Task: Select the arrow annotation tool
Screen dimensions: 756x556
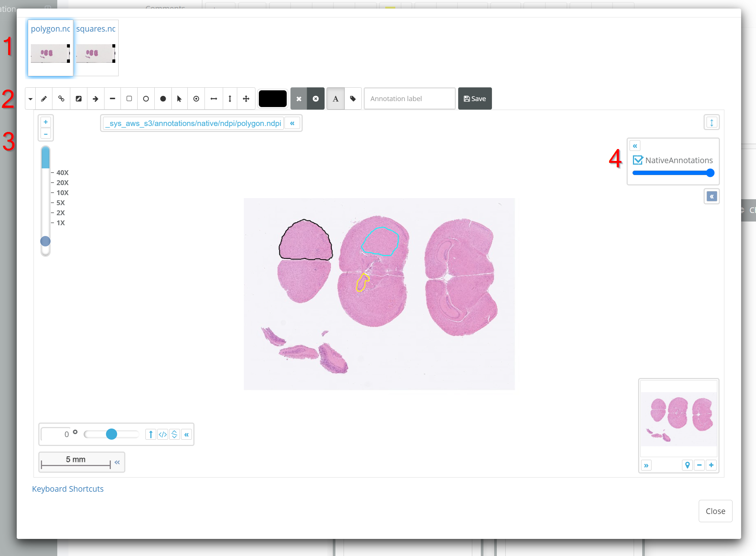Action: coord(96,99)
